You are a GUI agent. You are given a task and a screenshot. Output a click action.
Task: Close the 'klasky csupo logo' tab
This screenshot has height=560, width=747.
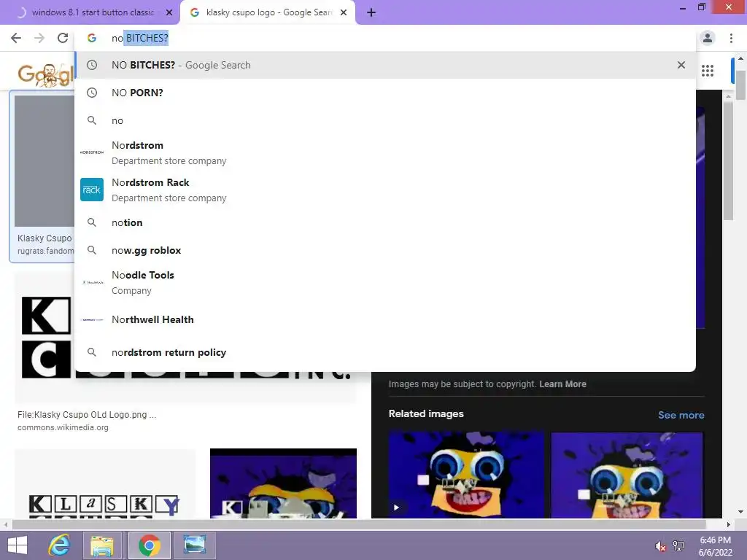[344, 12]
